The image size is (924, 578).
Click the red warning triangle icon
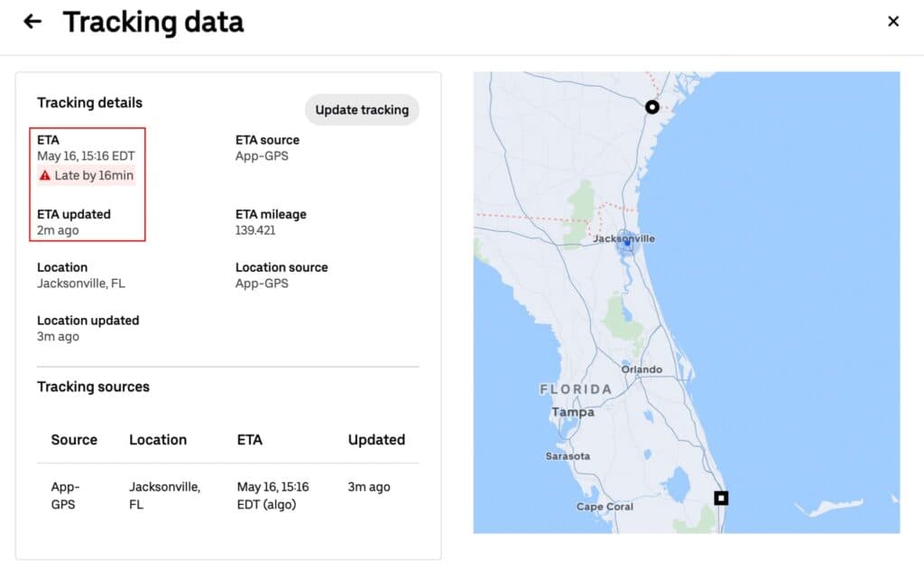coord(44,175)
